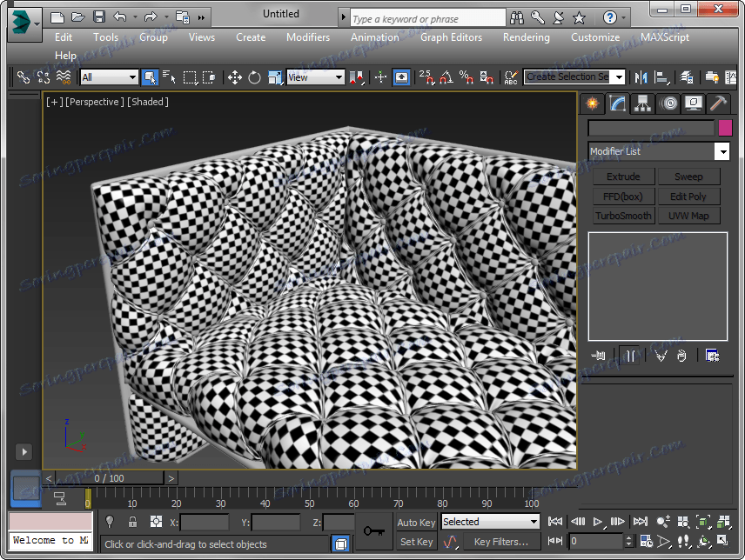Open the Hierarchy command panel tab
Image resolution: width=745 pixels, height=560 pixels.
tap(642, 103)
